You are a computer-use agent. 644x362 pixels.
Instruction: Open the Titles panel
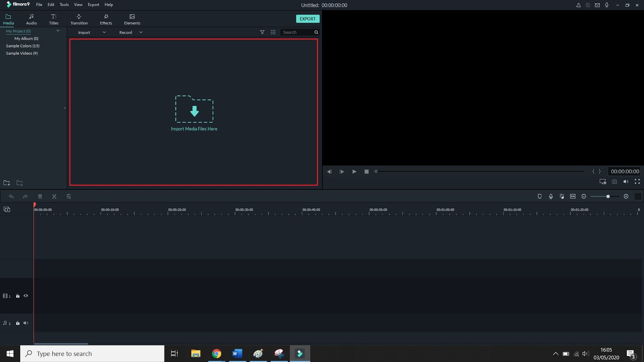[54, 19]
